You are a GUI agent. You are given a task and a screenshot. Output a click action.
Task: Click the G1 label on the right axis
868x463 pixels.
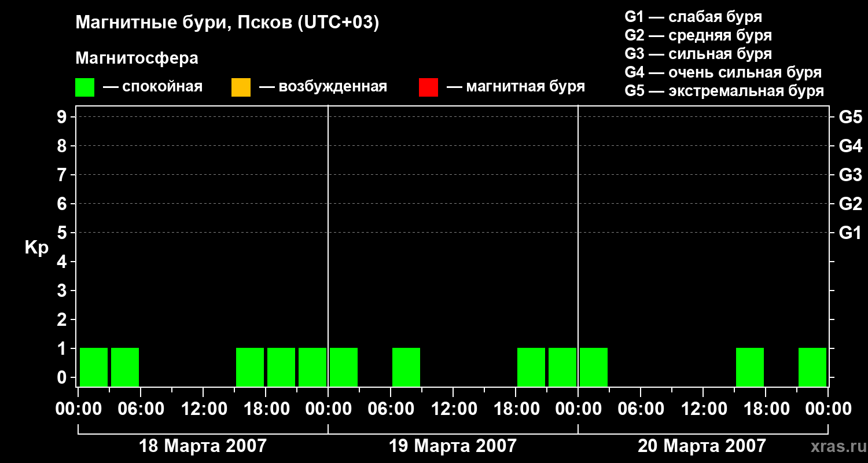(851, 233)
